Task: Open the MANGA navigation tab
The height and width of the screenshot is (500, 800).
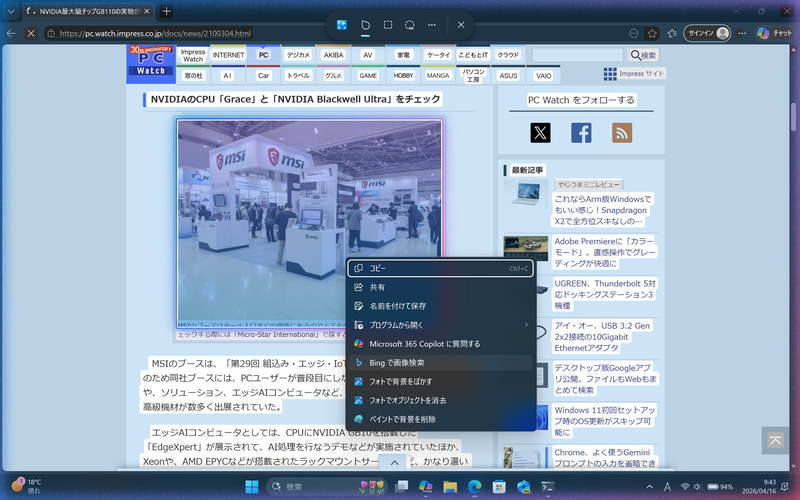Action: [x=438, y=76]
